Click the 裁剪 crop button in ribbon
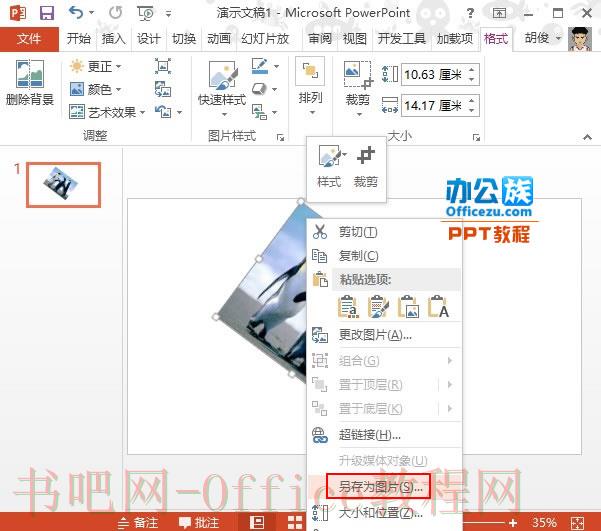The image size is (601, 531). point(358,88)
